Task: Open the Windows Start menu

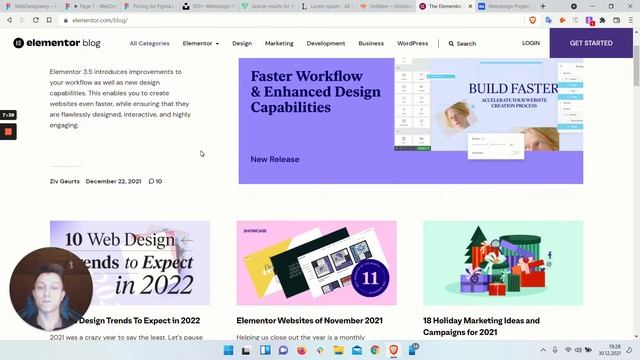Action: pos(229,350)
